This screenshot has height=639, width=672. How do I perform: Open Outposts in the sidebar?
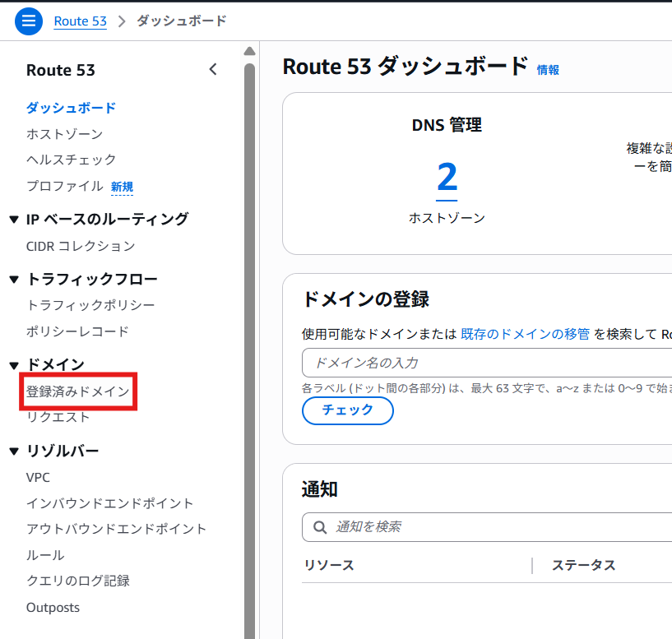coord(53,607)
